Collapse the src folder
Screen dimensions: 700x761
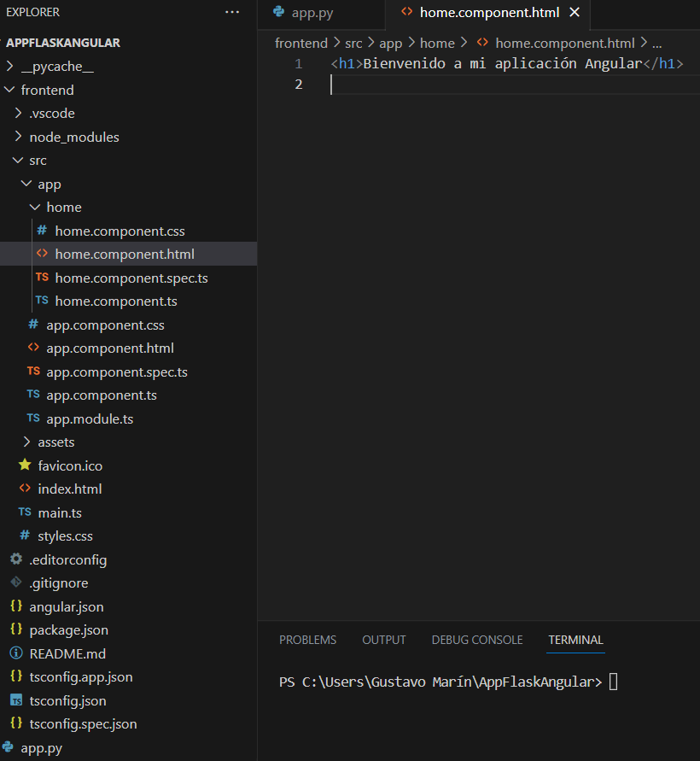pyautogui.click(x=18, y=161)
